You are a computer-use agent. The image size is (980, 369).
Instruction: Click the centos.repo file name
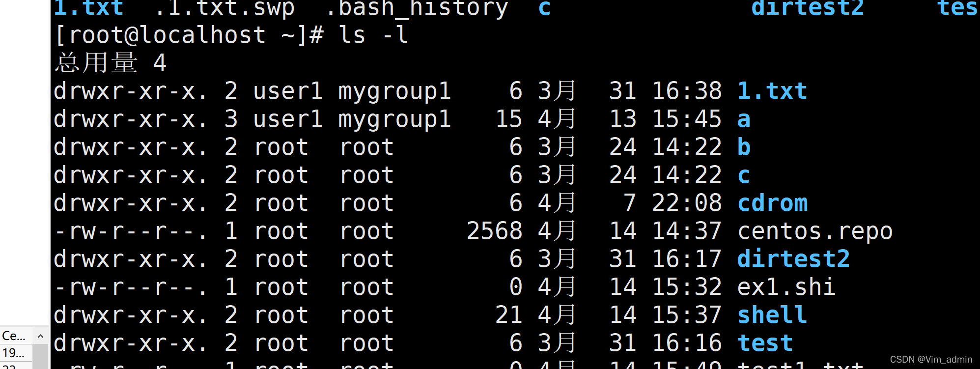click(815, 231)
